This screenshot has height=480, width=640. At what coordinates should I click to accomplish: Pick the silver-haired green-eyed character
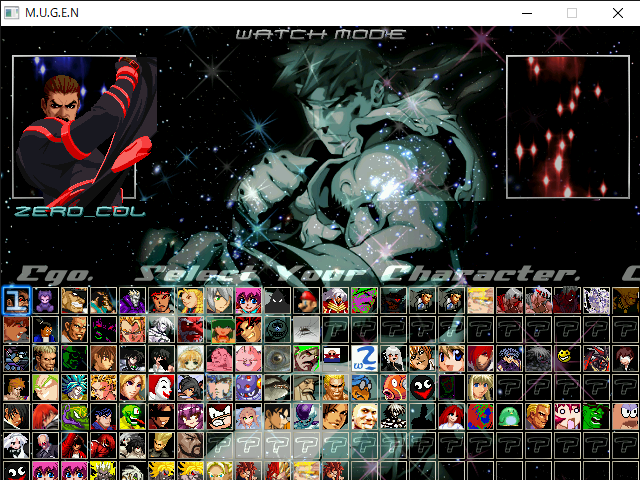pos(219,301)
